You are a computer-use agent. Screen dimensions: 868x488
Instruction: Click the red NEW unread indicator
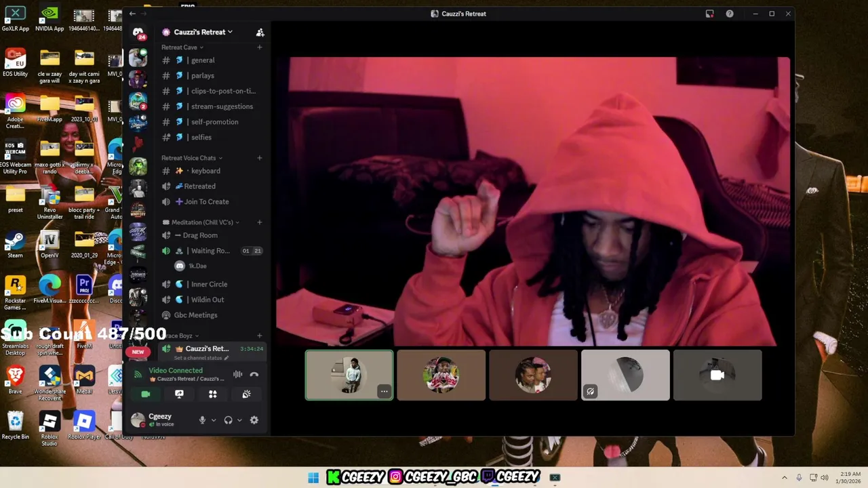click(138, 352)
